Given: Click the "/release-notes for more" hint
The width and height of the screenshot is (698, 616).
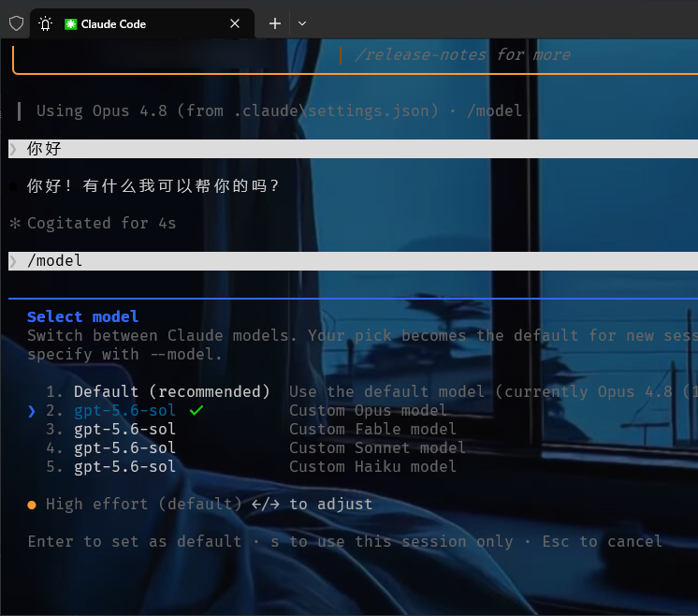Looking at the screenshot, I should (462, 55).
